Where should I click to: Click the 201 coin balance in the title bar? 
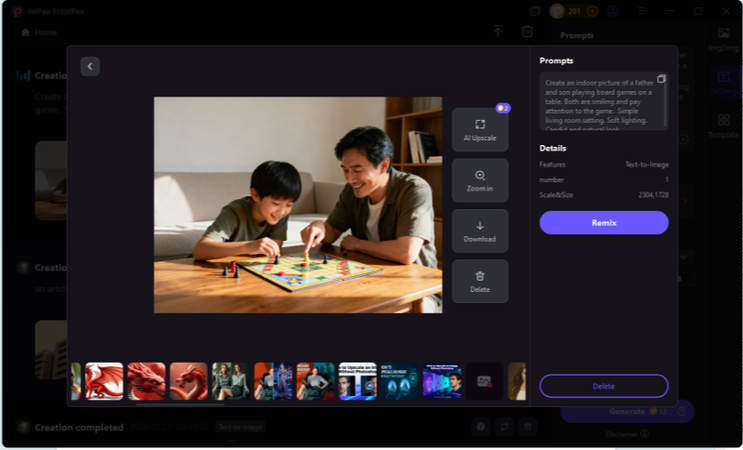tap(574, 11)
